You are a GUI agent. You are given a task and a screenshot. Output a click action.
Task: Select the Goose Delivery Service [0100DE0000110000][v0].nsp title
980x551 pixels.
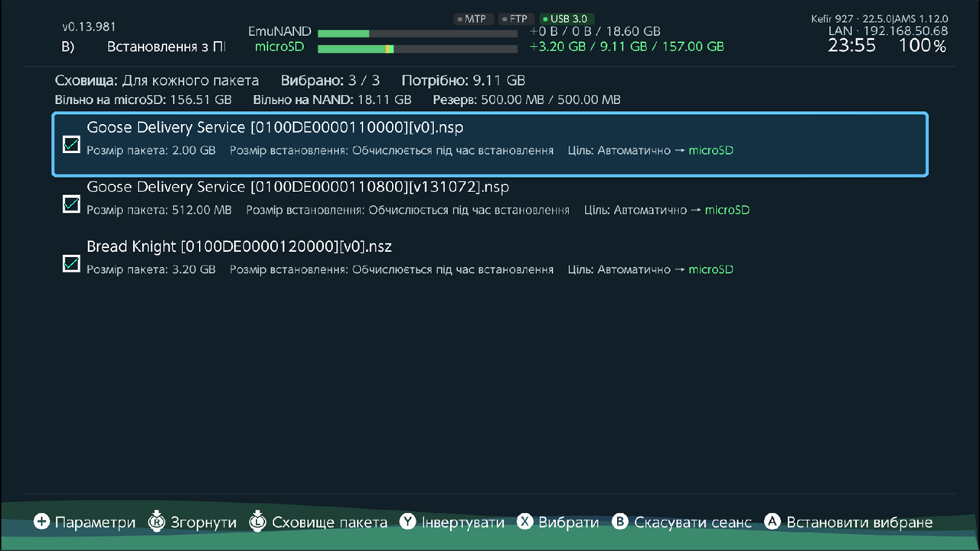[275, 127]
